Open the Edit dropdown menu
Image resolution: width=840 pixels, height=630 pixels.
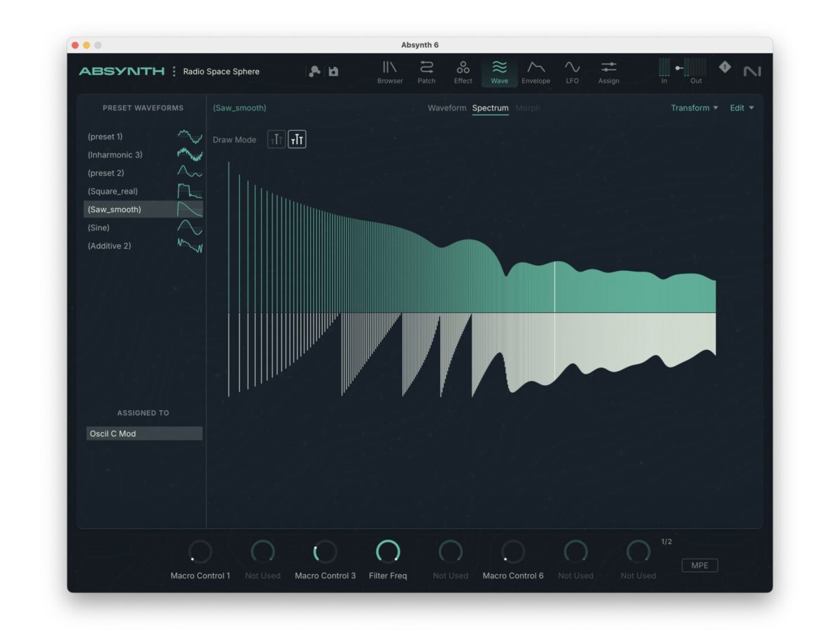(x=741, y=108)
